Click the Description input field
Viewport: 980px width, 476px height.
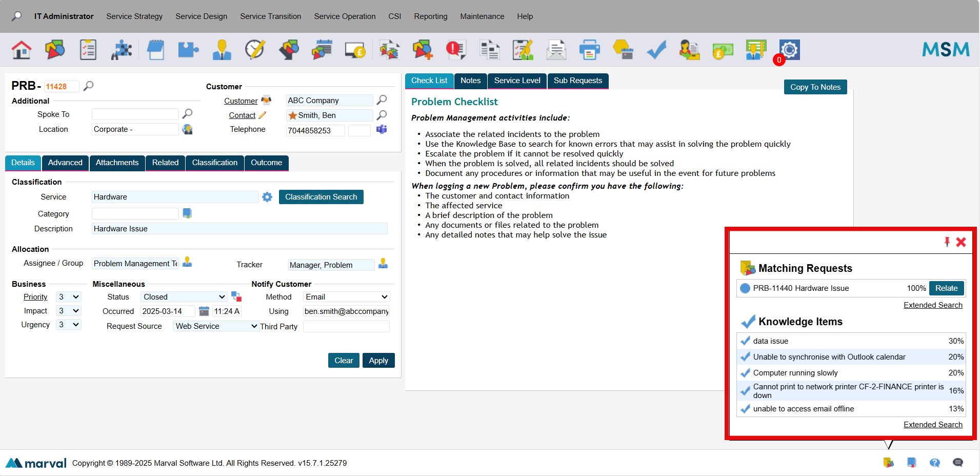pyautogui.click(x=239, y=229)
